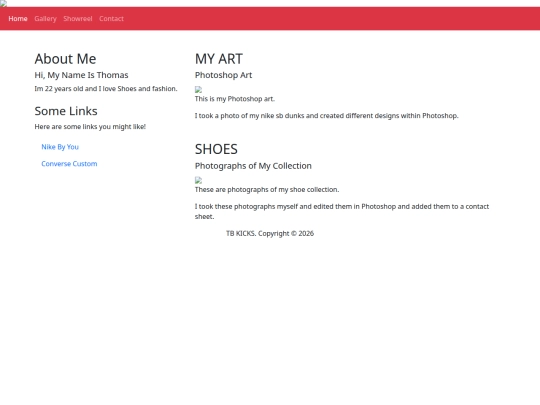
Task: Click the TB KICKS copyright footer text
Action: coord(270,233)
